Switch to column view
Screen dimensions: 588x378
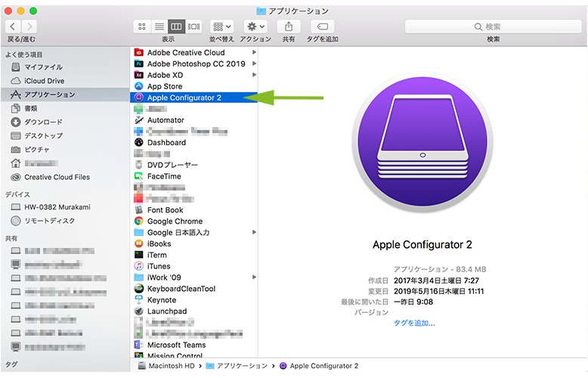click(x=176, y=26)
